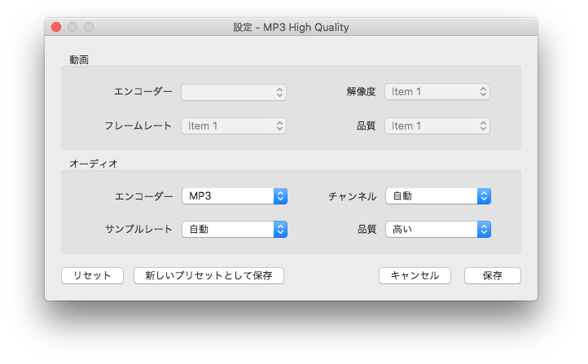The height and width of the screenshot is (364, 588).
Task: Click 新しいプリセットとして保存 button
Action: click(x=208, y=275)
